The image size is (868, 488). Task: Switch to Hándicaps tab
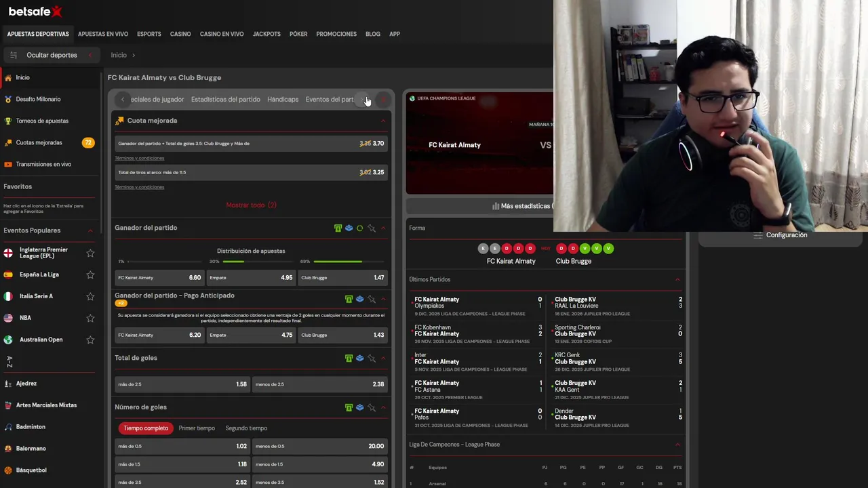(283, 100)
